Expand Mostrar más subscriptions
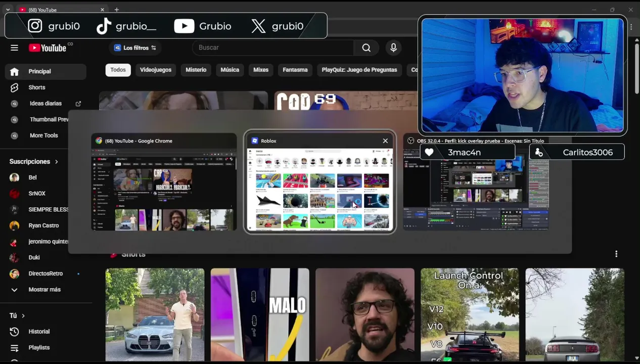This screenshot has width=640, height=364. click(x=45, y=290)
